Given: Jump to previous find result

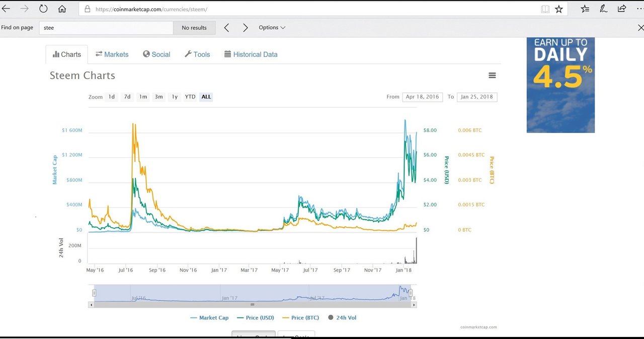Looking at the screenshot, I should click(x=226, y=28).
